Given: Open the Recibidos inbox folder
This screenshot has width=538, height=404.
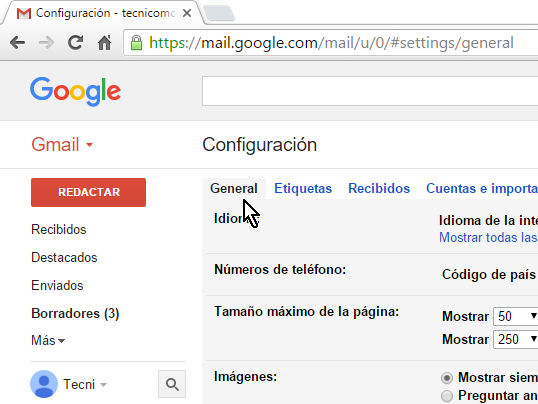Looking at the screenshot, I should 59,229.
